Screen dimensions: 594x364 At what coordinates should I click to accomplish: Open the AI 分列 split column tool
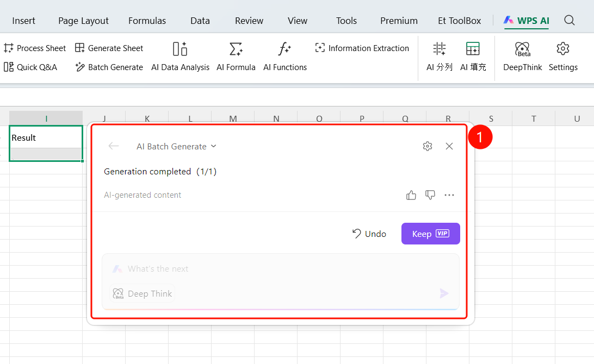pos(440,57)
